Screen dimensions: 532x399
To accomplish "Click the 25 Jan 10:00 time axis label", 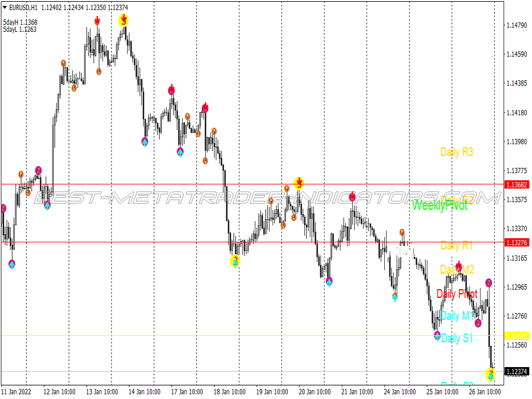I will click(x=442, y=391).
